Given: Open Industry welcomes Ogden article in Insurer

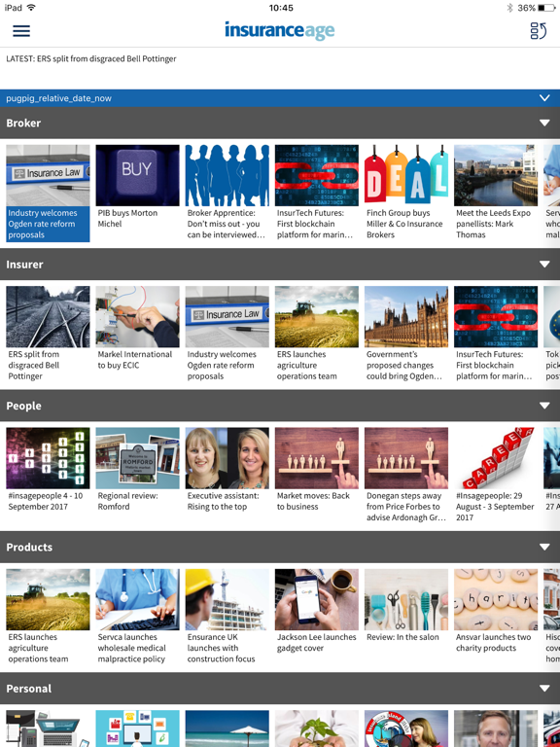Looking at the screenshot, I should (x=227, y=335).
